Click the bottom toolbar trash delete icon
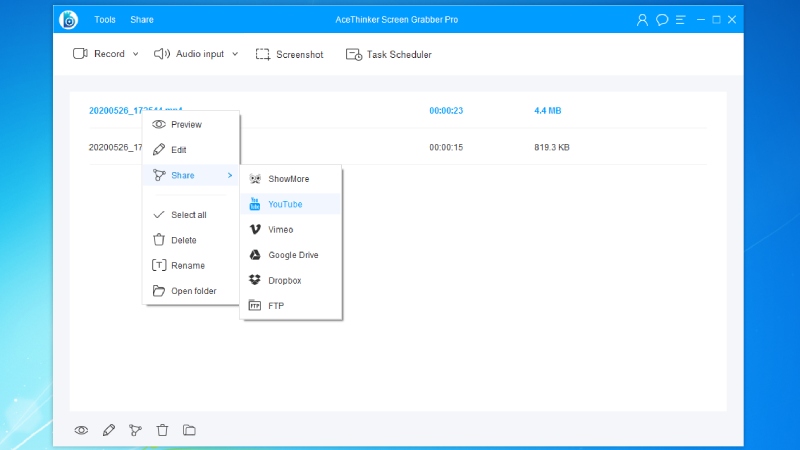Viewport: 800px width, 450px height. coord(162,430)
